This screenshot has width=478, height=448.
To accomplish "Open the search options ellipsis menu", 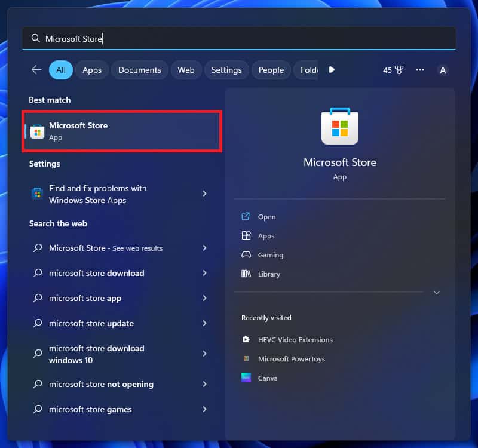I will click(x=419, y=70).
